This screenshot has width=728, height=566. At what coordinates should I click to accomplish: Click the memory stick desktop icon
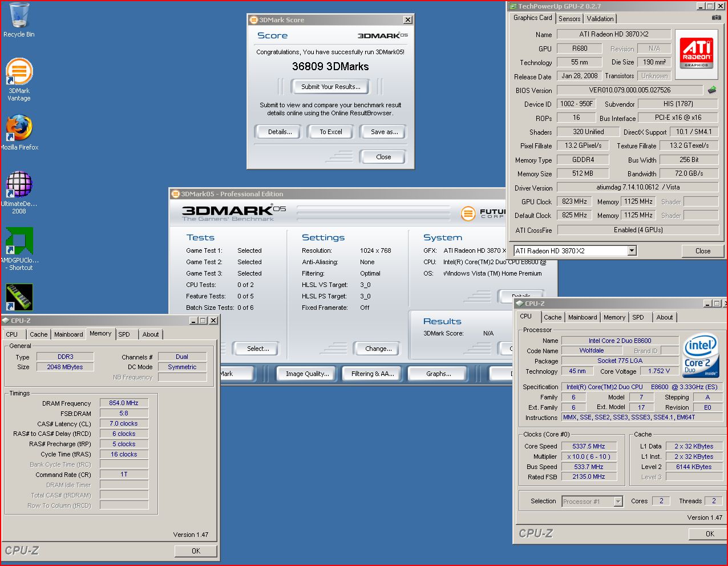(x=19, y=297)
